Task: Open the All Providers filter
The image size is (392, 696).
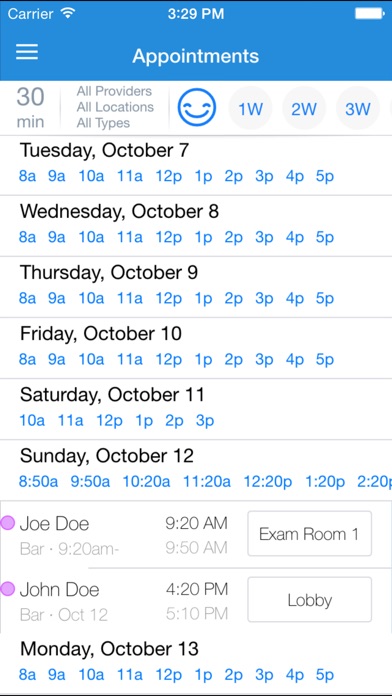Action: (x=114, y=91)
